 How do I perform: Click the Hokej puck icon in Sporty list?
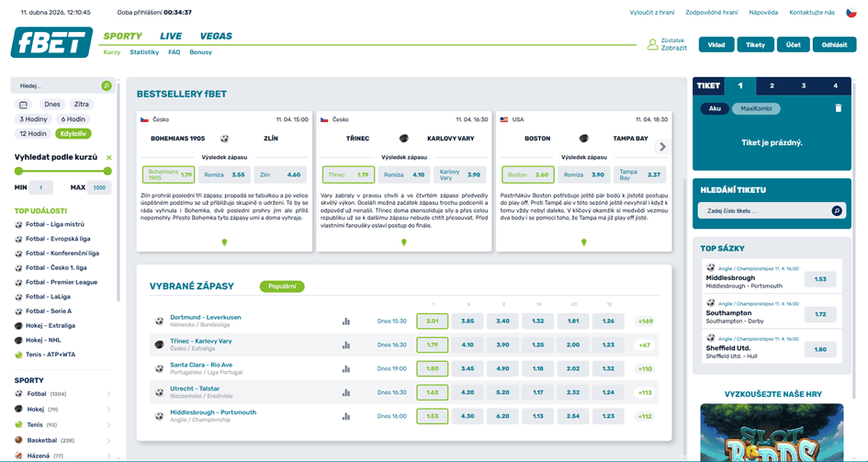click(x=18, y=410)
